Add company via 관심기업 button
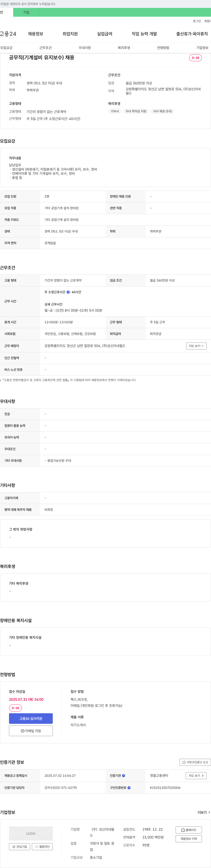Image resolution: width=211 pixels, height=868 pixels. [20, 846]
